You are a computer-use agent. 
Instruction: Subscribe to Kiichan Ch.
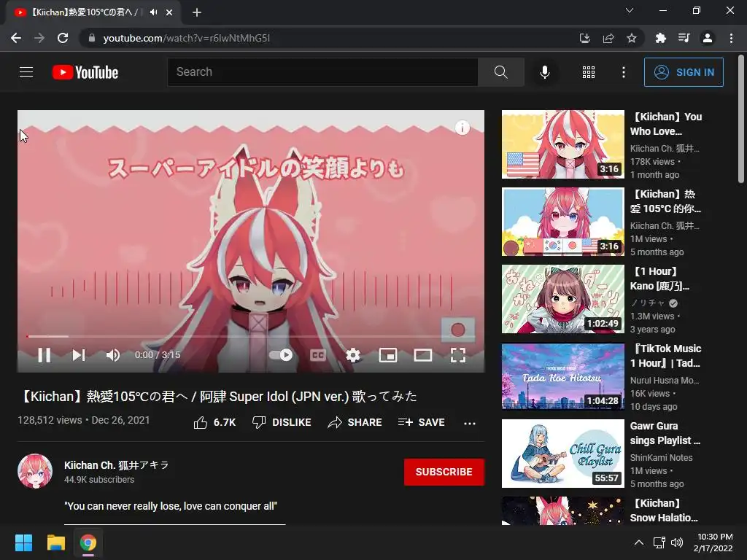(x=444, y=472)
